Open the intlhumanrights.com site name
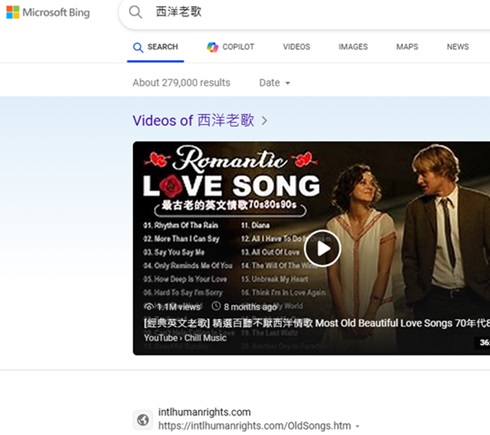The width and height of the screenshot is (490, 435). [x=204, y=412]
